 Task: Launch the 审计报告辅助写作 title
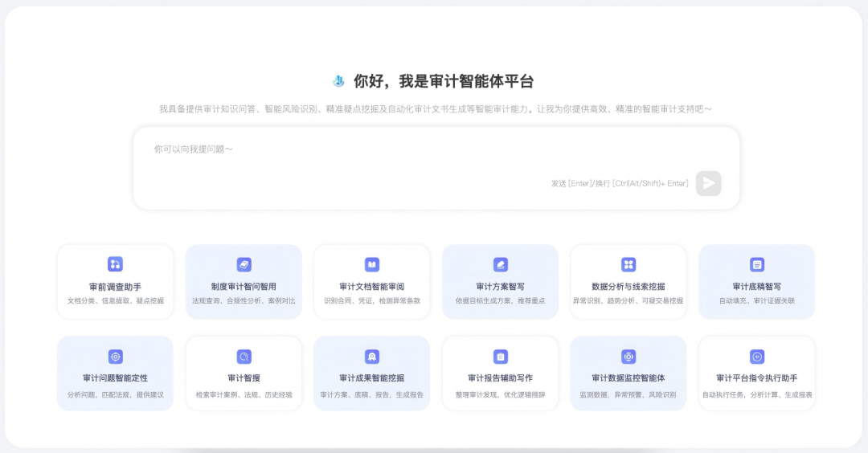[501, 377]
